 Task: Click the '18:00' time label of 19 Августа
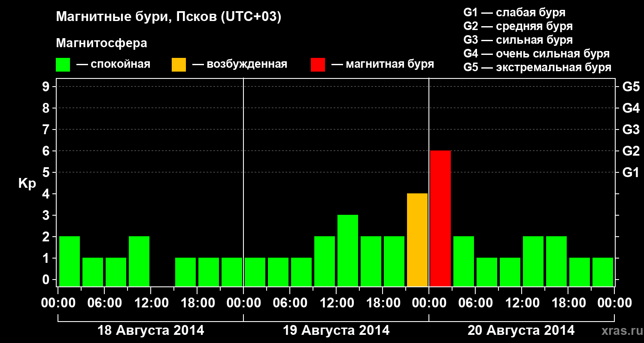(383, 303)
